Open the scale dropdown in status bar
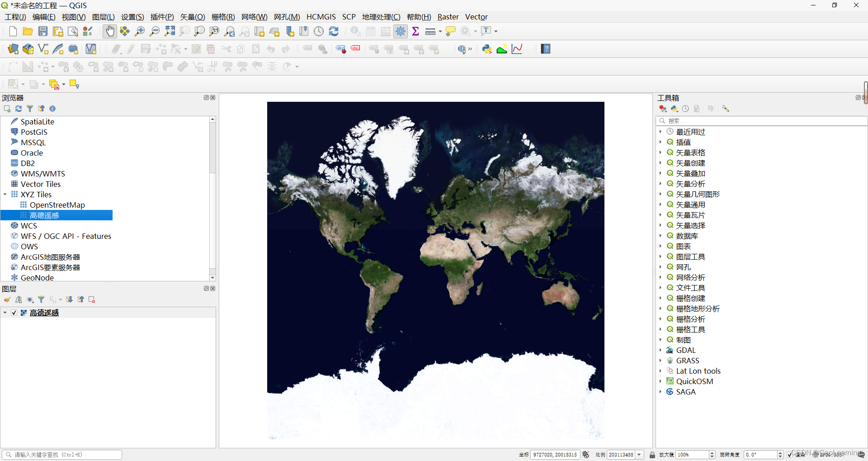This screenshot has height=461, width=868. pos(640,455)
